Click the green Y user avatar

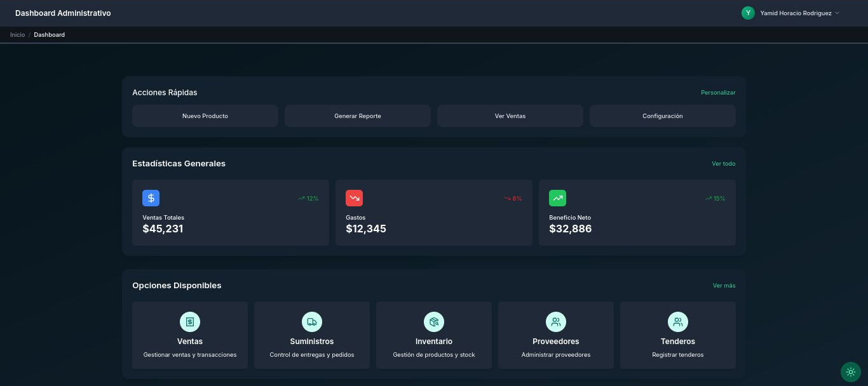748,13
